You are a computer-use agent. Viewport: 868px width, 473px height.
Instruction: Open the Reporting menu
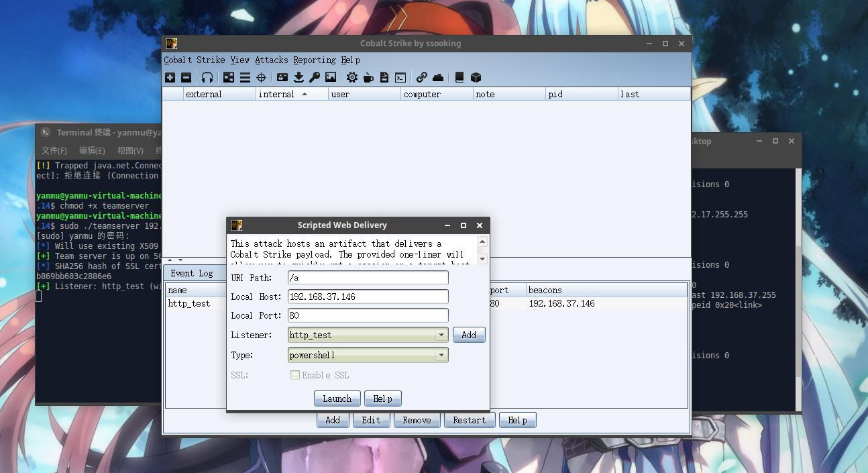tap(315, 60)
